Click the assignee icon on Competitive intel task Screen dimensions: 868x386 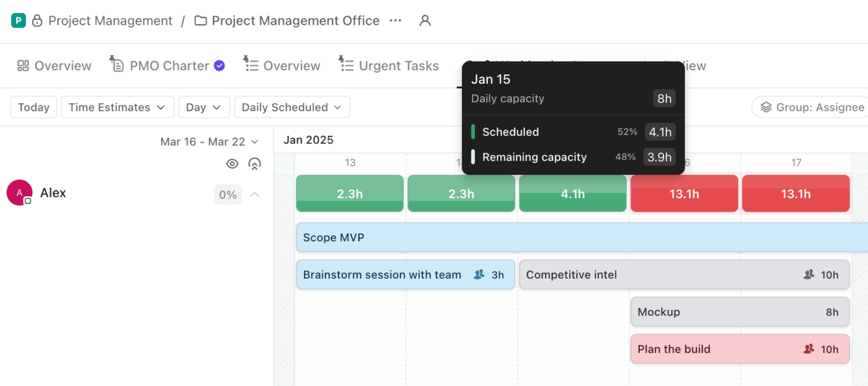click(808, 274)
